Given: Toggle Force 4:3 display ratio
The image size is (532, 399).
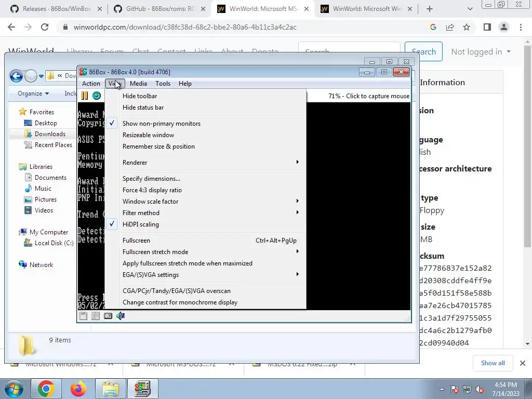Looking at the screenshot, I should [206, 190].
